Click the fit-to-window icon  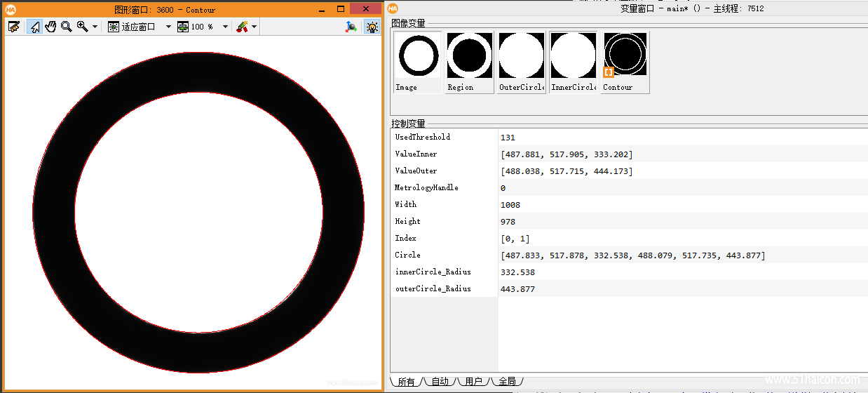(114, 27)
